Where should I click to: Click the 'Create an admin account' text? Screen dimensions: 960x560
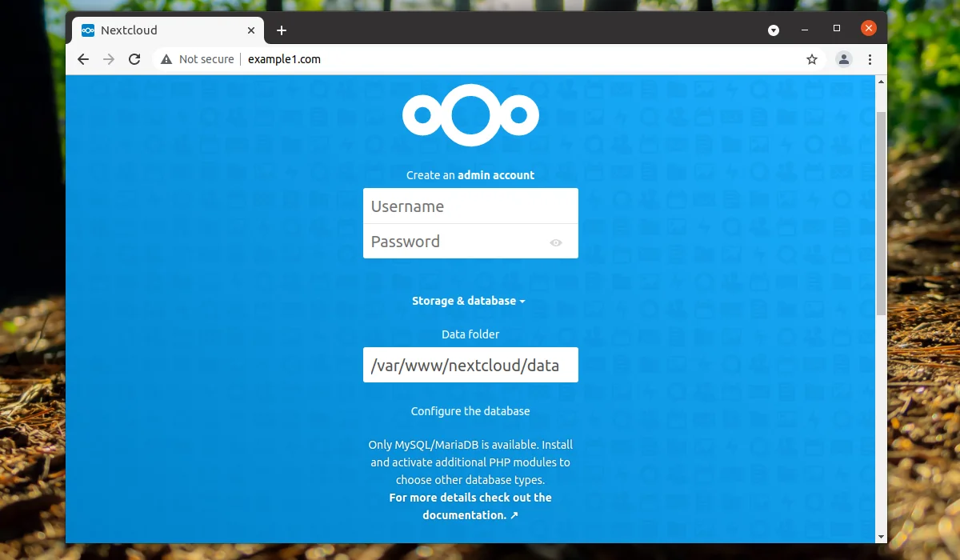[470, 175]
